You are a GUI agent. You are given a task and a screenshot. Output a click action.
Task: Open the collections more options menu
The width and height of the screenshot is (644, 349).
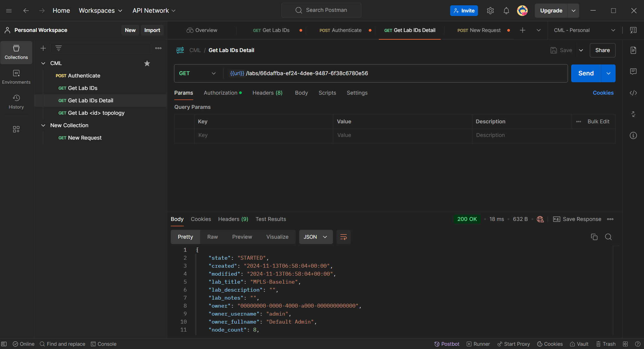pos(158,48)
